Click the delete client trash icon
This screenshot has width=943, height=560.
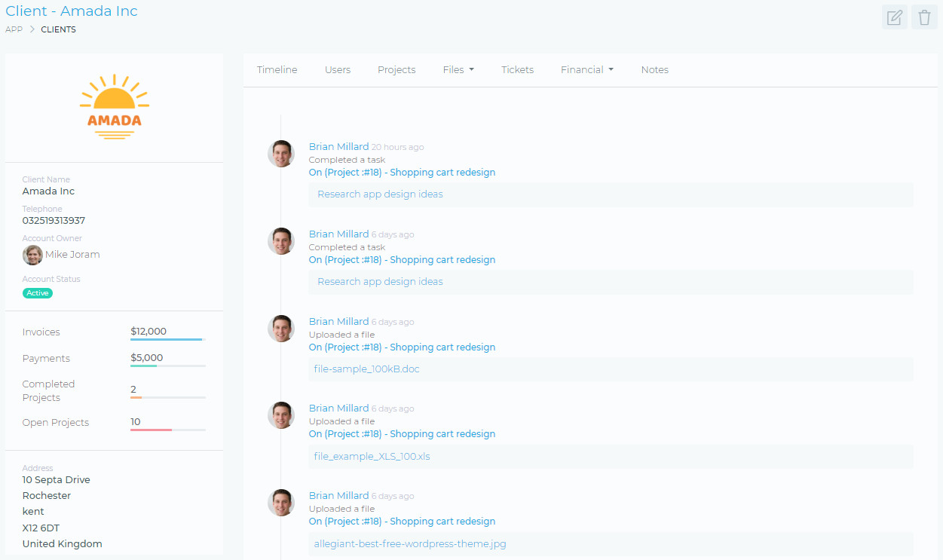point(924,17)
